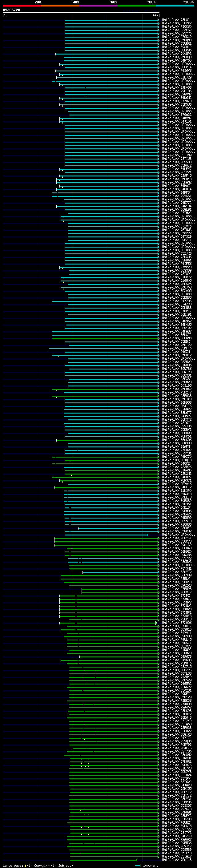Screen dimensions: 197x868
Task: Select the UniRef100_Q4R772 label
Action: tap(177, 203)
